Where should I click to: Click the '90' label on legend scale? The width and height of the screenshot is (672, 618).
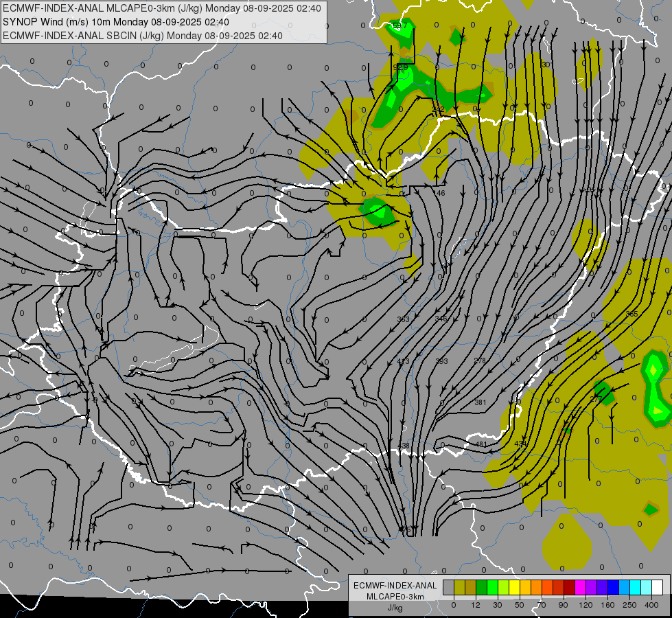point(563,605)
